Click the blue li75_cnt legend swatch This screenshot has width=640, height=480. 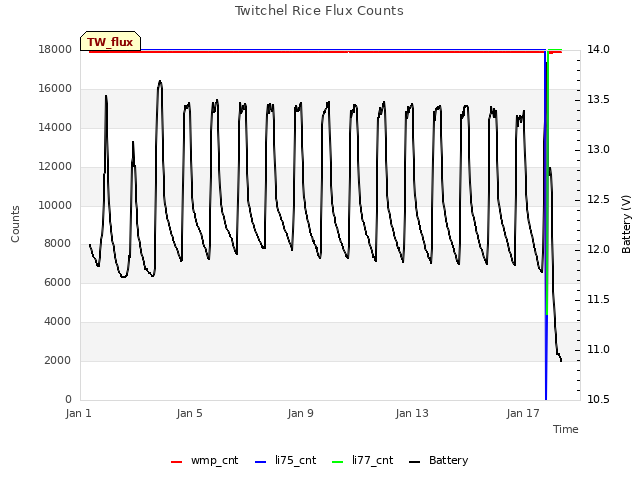coord(260,462)
